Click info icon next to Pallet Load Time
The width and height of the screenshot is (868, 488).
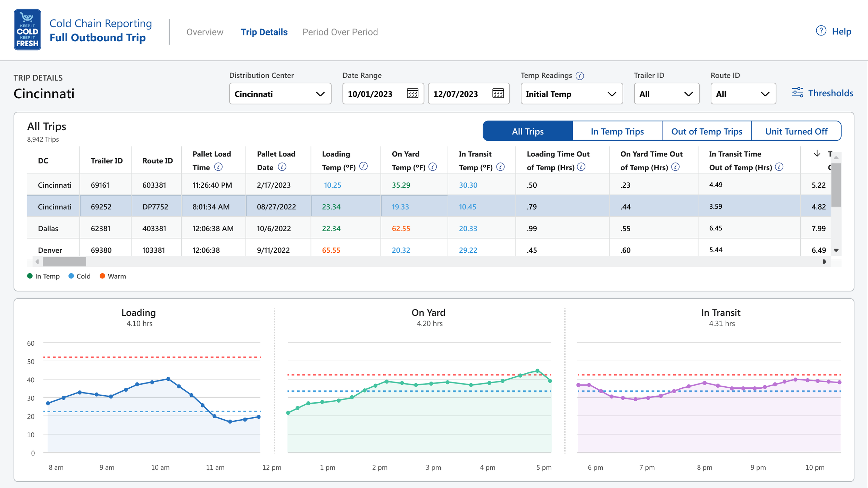pyautogui.click(x=218, y=167)
